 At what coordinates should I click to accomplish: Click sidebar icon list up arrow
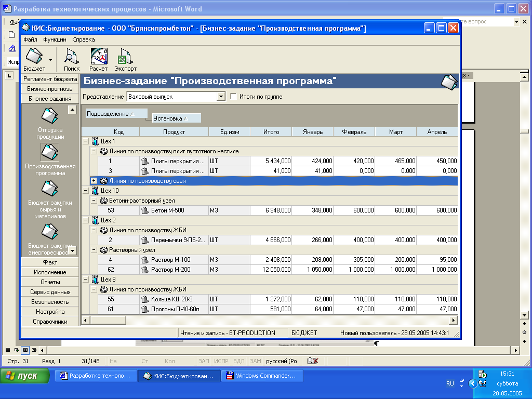pyautogui.click(x=72, y=110)
